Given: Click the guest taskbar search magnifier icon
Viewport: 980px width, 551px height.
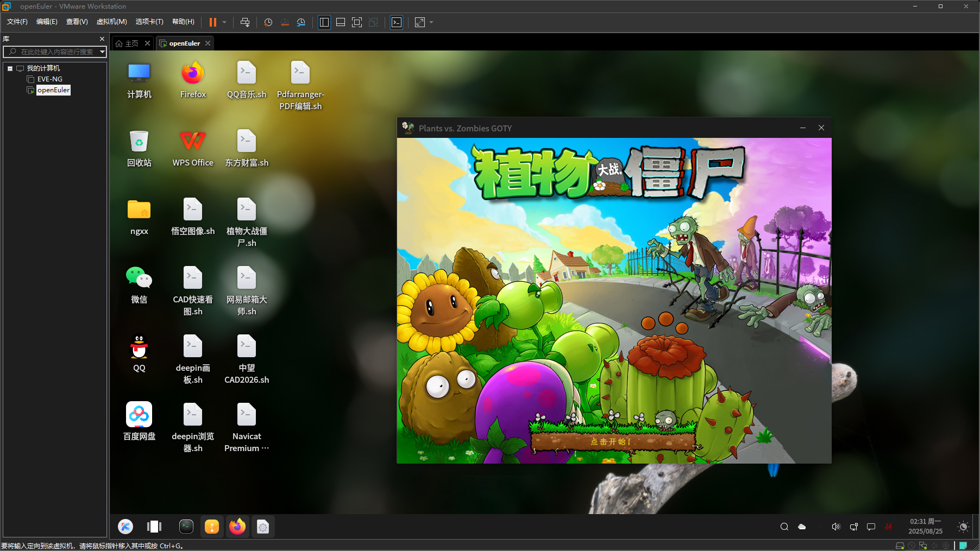Looking at the screenshot, I should click(x=784, y=527).
